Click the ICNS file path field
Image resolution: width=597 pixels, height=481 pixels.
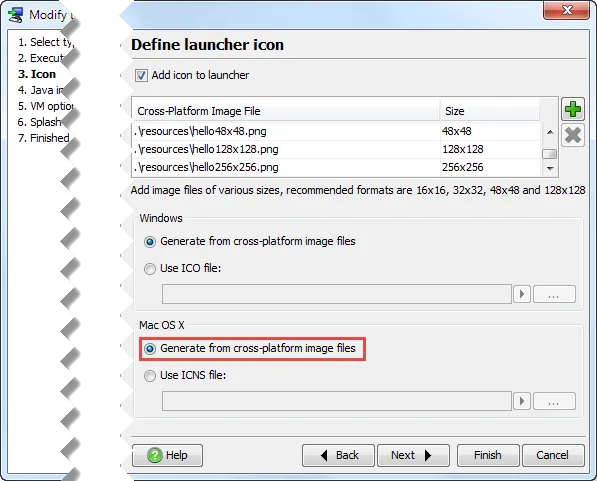(337, 401)
